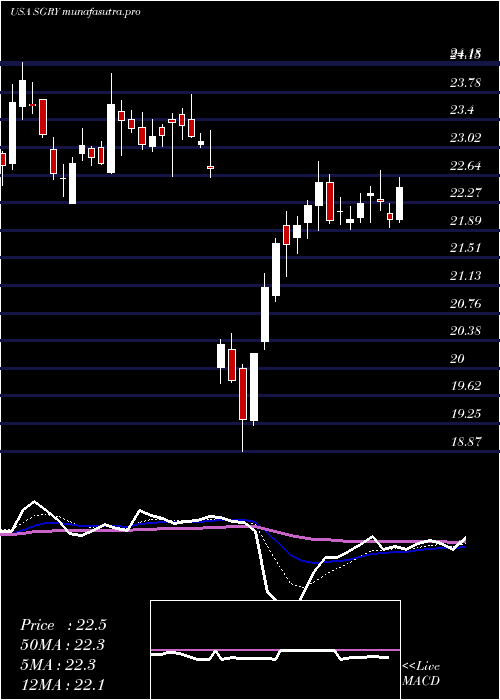
Task: Click the tall red candle at the chart's lowest low
Action: (243, 394)
